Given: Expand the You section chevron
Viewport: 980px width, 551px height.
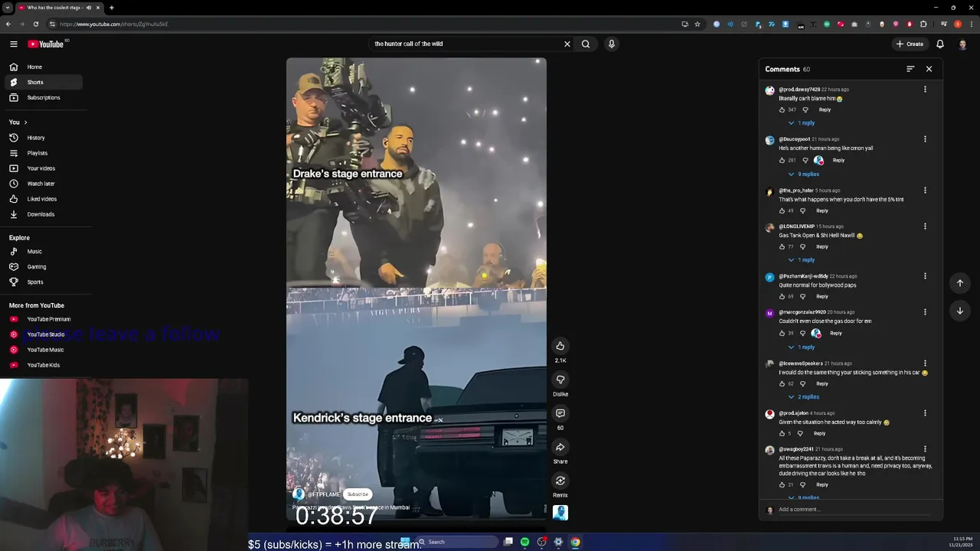Looking at the screenshot, I should [x=25, y=122].
